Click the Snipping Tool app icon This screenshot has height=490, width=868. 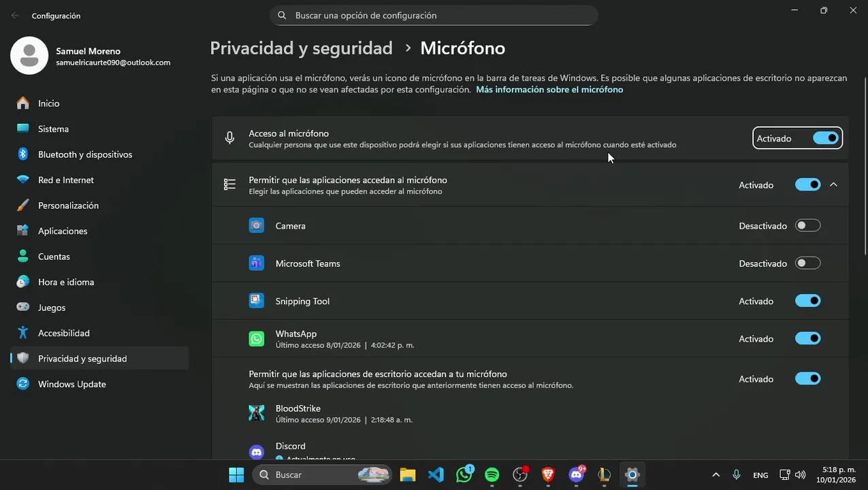pyautogui.click(x=257, y=301)
